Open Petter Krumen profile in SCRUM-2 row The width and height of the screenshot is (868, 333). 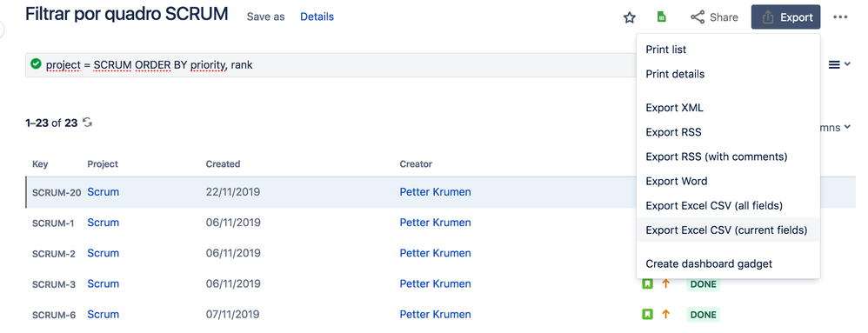(x=435, y=253)
